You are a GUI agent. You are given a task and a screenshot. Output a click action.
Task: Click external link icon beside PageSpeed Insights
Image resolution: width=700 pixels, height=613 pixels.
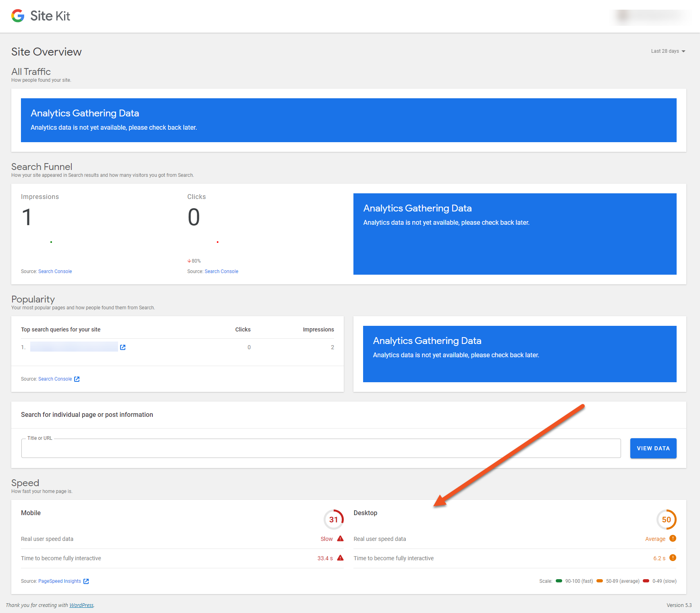point(86,581)
